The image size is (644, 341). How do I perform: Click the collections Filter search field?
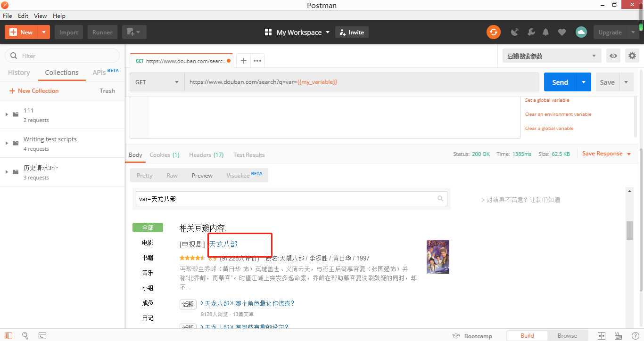62,56
